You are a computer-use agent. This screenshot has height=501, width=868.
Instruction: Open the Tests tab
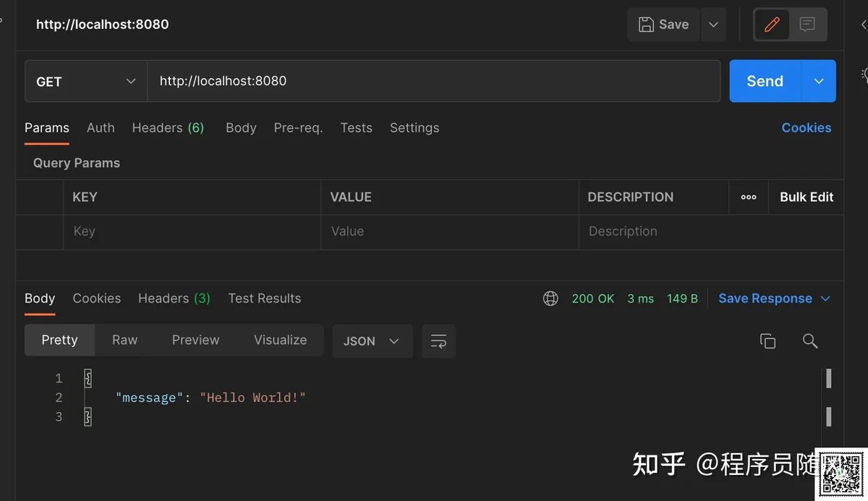click(x=356, y=127)
